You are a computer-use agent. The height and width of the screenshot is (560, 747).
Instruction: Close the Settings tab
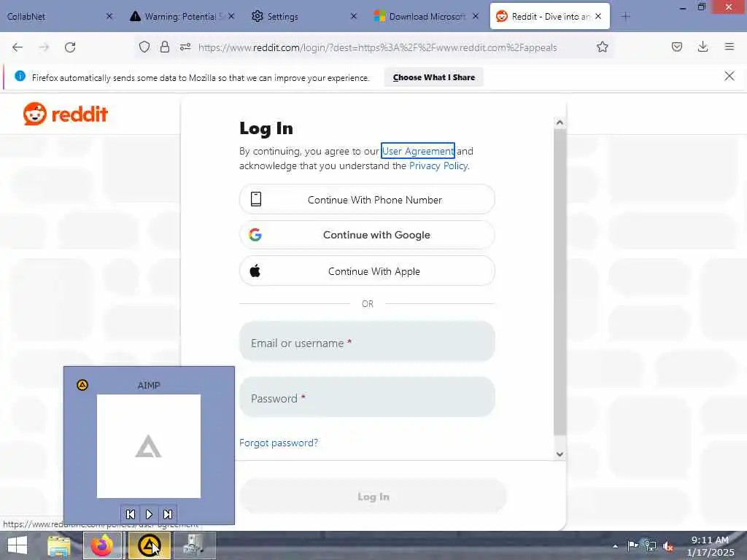point(354,16)
